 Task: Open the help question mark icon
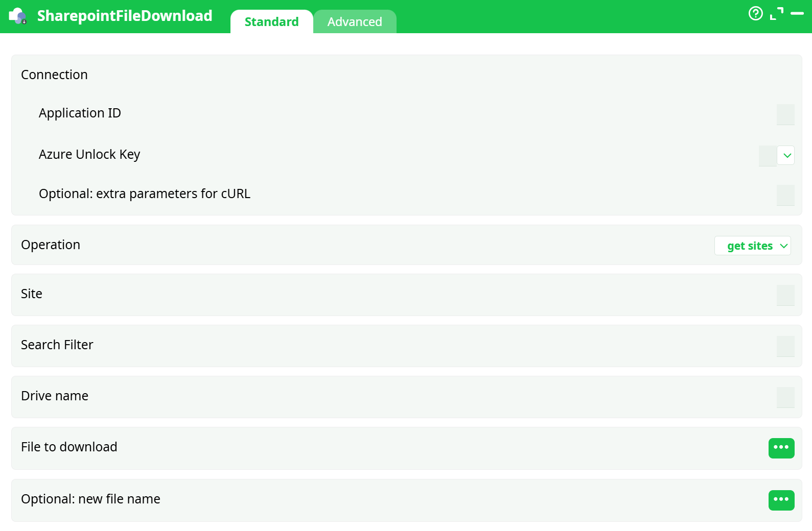tap(755, 13)
